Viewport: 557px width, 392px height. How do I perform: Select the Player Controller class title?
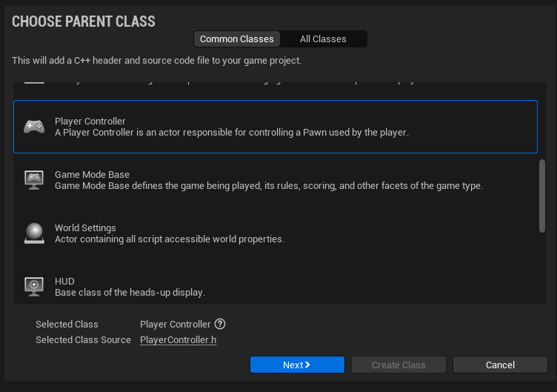(90, 121)
